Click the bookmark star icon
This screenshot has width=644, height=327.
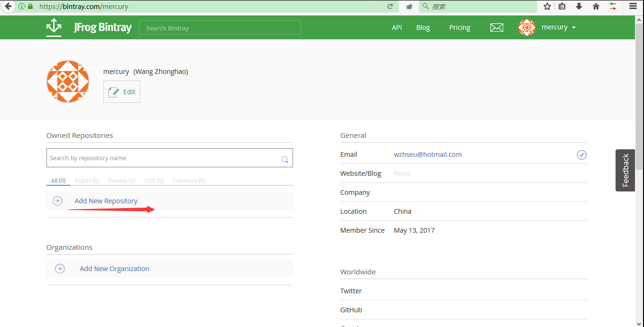coord(547,7)
